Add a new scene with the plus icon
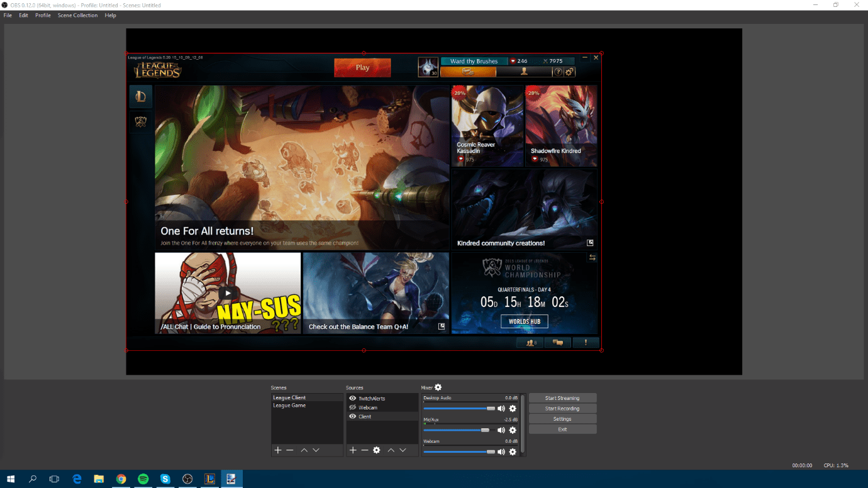This screenshot has height=488, width=868. pyautogui.click(x=277, y=450)
